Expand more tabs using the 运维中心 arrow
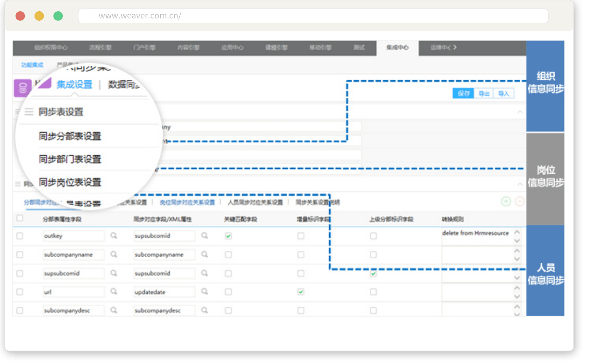The width and height of the screenshot is (593, 364). (455, 47)
